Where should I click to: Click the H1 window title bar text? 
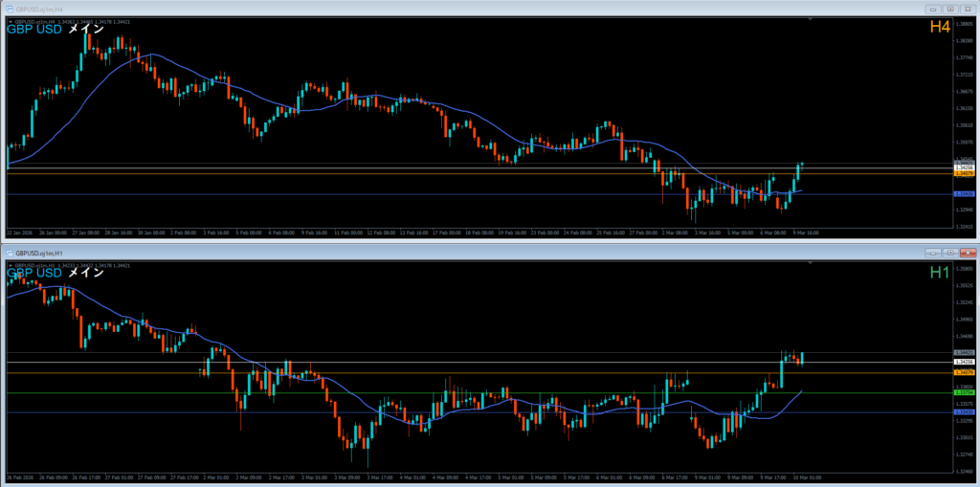pyautogui.click(x=44, y=253)
